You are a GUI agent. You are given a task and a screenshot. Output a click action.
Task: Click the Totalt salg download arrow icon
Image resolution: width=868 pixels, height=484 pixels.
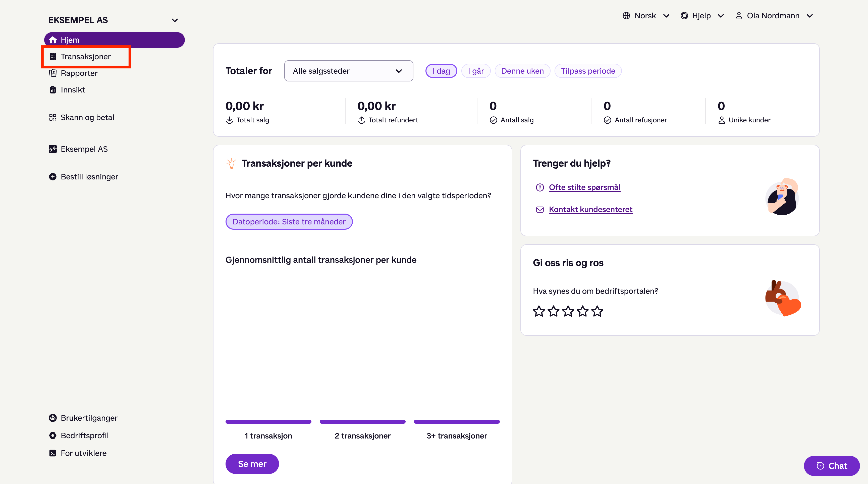[x=230, y=120]
